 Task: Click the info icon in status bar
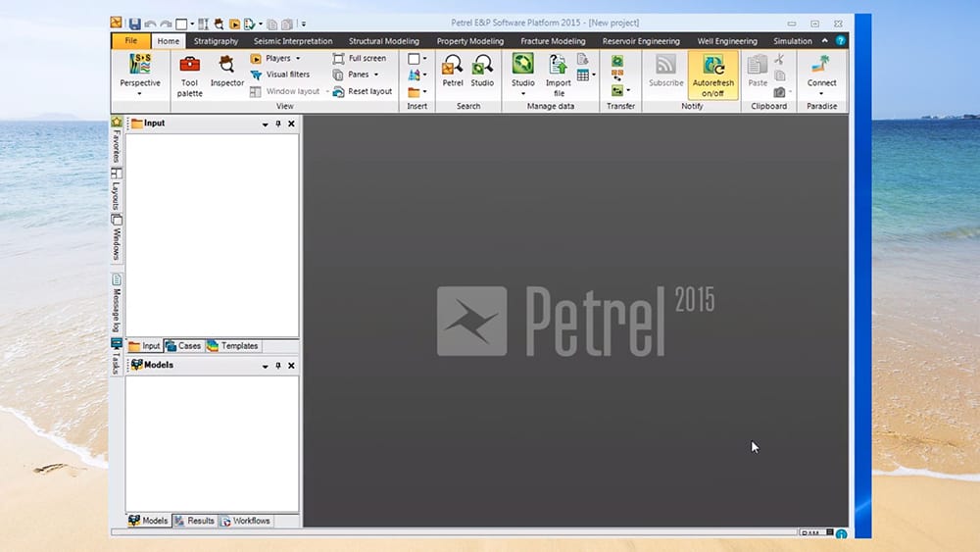841,534
